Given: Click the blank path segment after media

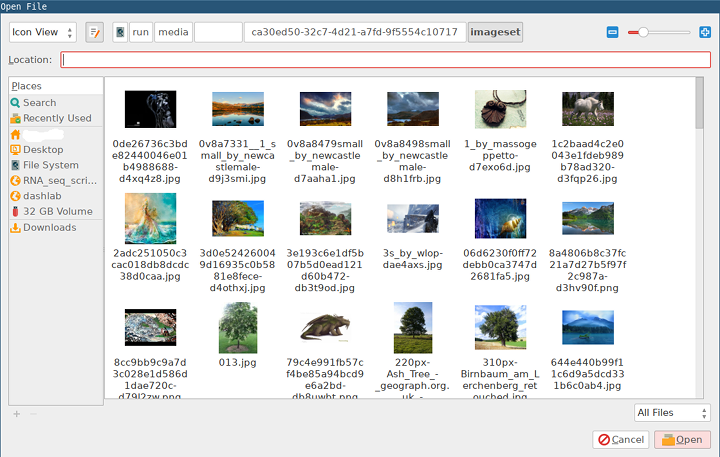Looking at the screenshot, I should 218,32.
